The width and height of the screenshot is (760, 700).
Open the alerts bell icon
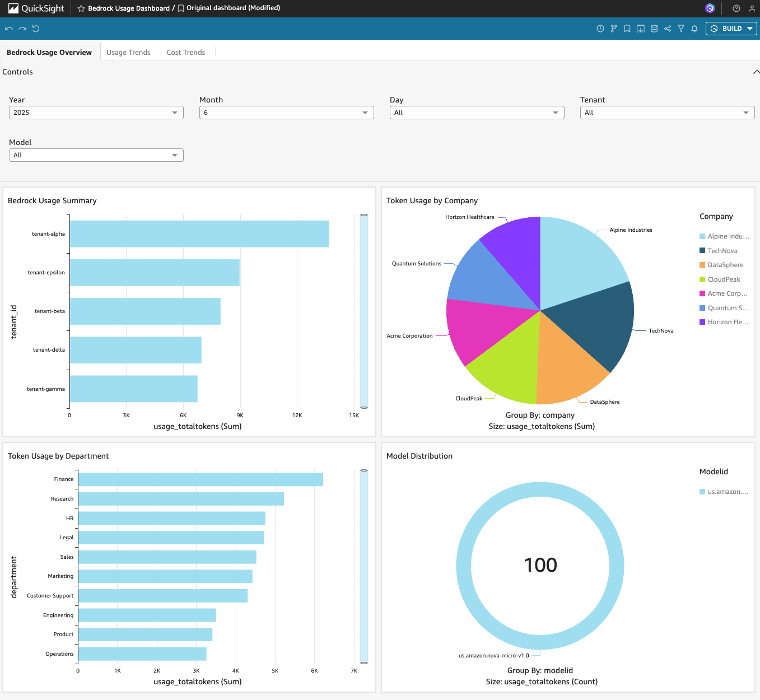point(694,29)
